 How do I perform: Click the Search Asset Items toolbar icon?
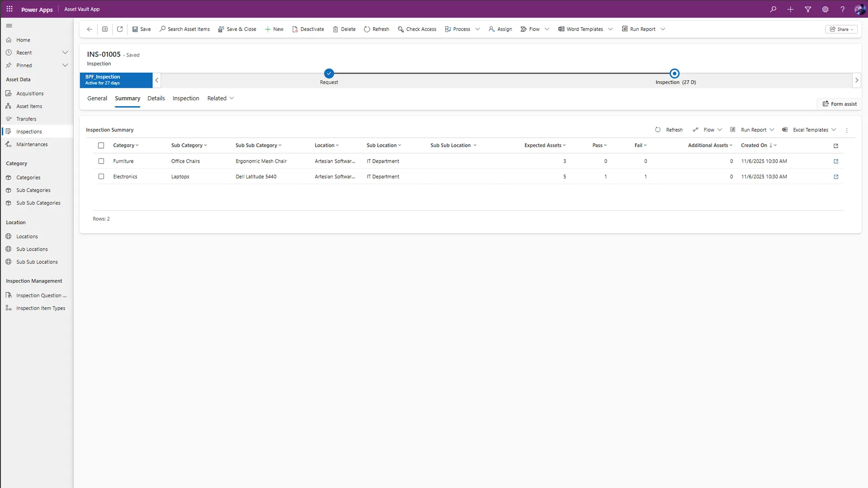(162, 29)
